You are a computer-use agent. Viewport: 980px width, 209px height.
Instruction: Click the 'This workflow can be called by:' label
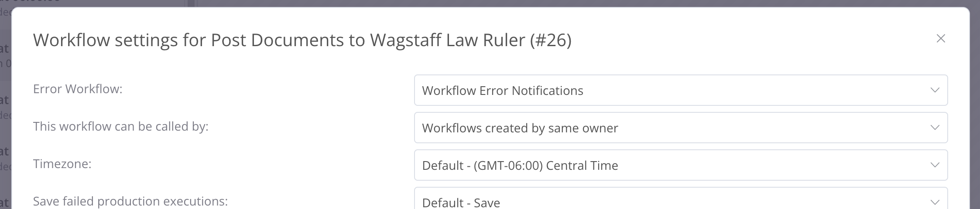coord(121,126)
